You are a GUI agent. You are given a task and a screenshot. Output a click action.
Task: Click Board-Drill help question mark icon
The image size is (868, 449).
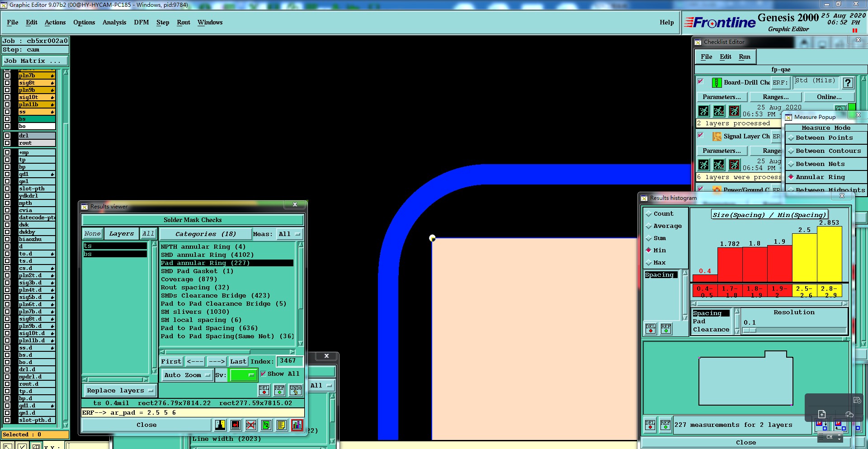(848, 83)
